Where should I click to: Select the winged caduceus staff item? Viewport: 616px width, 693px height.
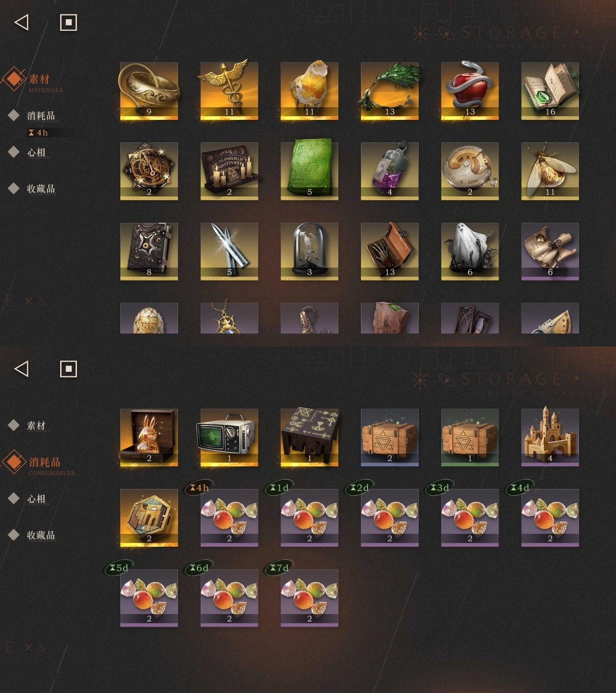point(229,91)
